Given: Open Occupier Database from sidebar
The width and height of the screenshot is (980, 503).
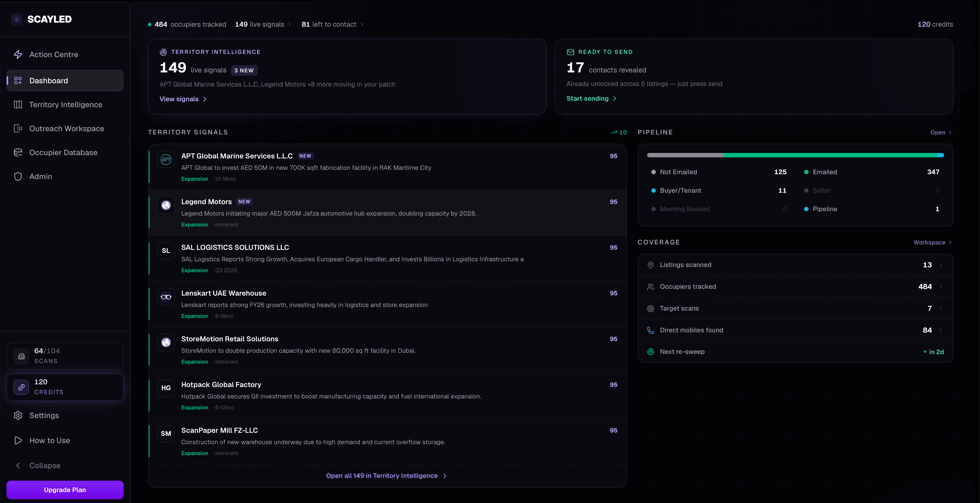Looking at the screenshot, I should (65, 153).
